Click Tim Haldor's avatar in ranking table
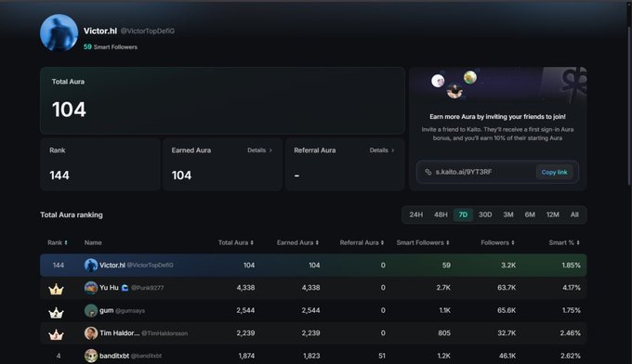The image size is (632, 364). tap(91, 333)
